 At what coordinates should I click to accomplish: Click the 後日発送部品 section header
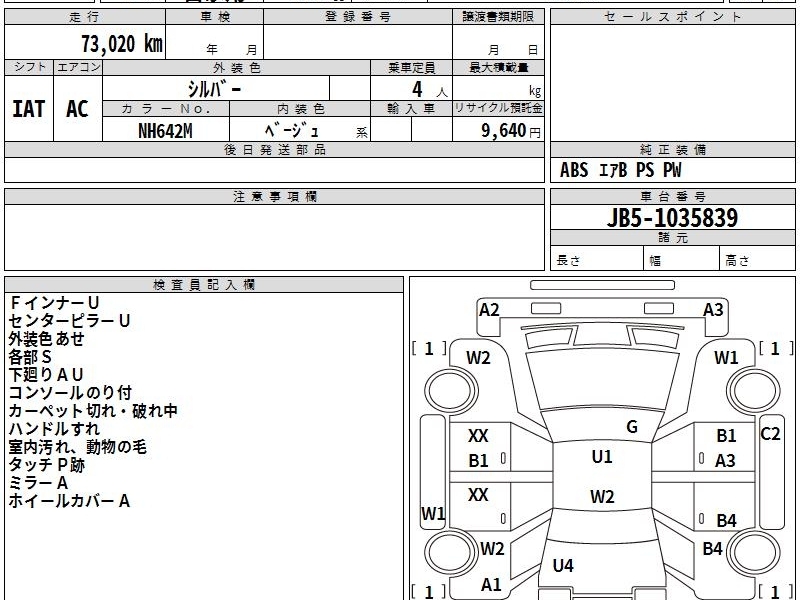274,150
